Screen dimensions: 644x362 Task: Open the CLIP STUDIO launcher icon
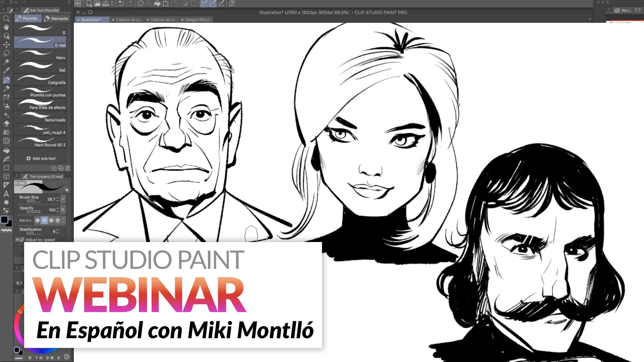78,3
